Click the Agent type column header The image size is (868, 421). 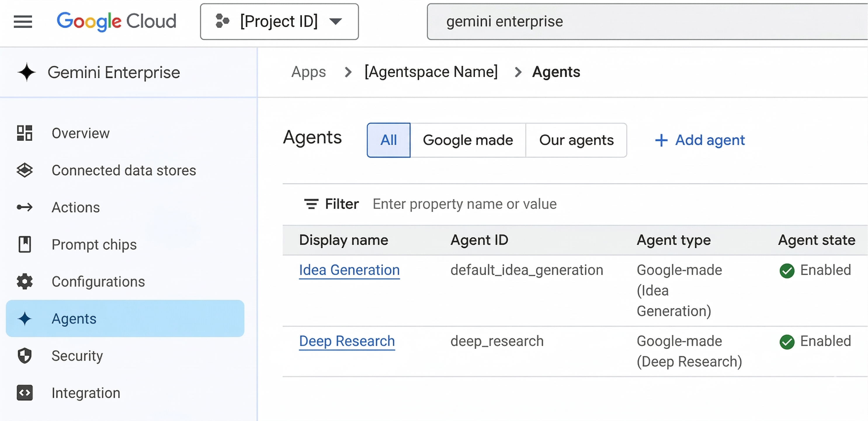click(x=673, y=240)
